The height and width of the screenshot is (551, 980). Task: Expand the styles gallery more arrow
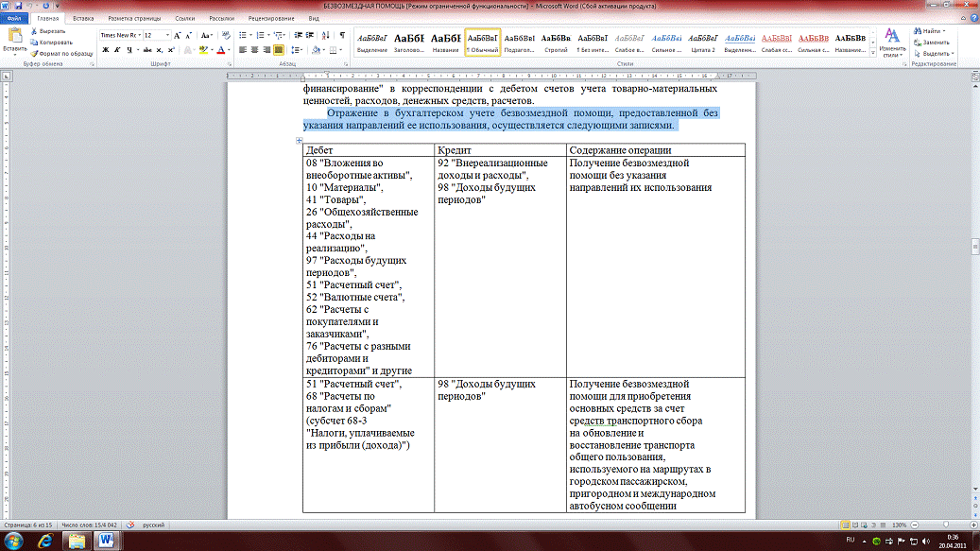tap(873, 53)
